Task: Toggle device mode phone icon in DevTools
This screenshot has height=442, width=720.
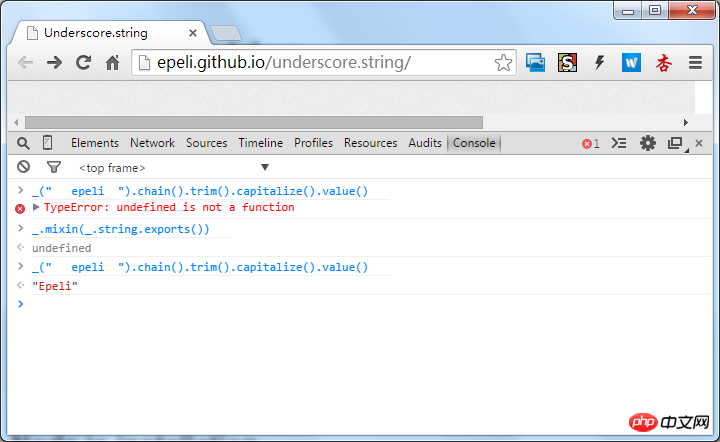Action: point(47,143)
